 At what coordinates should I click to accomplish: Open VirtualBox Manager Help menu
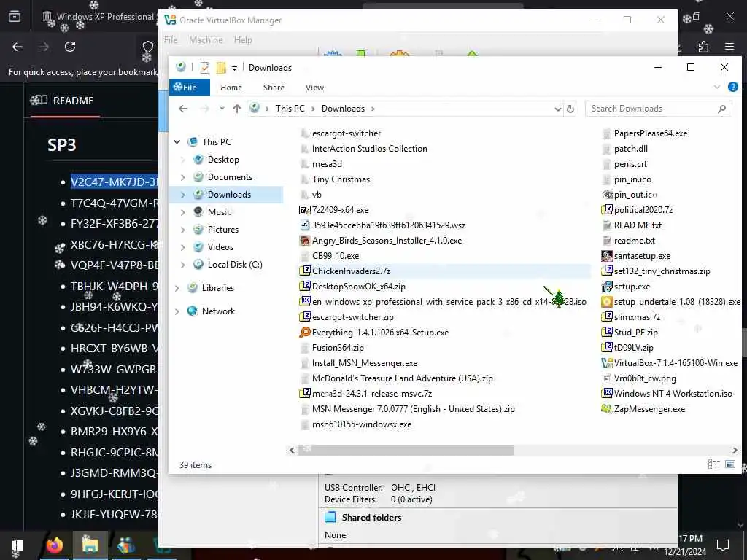[x=243, y=40]
